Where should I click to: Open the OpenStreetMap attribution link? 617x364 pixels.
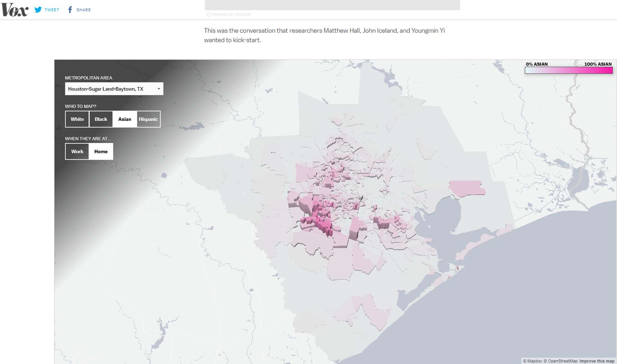(x=560, y=361)
